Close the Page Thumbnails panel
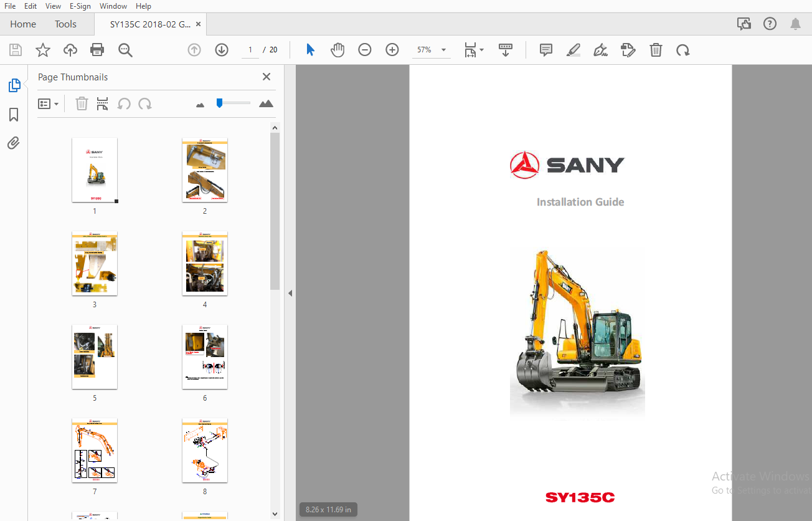The width and height of the screenshot is (812, 521). click(267, 77)
